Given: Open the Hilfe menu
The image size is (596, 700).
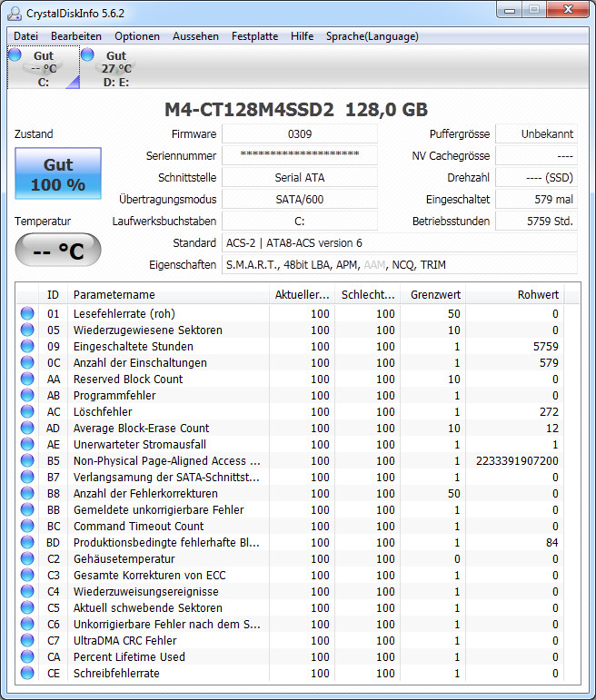Looking at the screenshot, I should point(302,36).
